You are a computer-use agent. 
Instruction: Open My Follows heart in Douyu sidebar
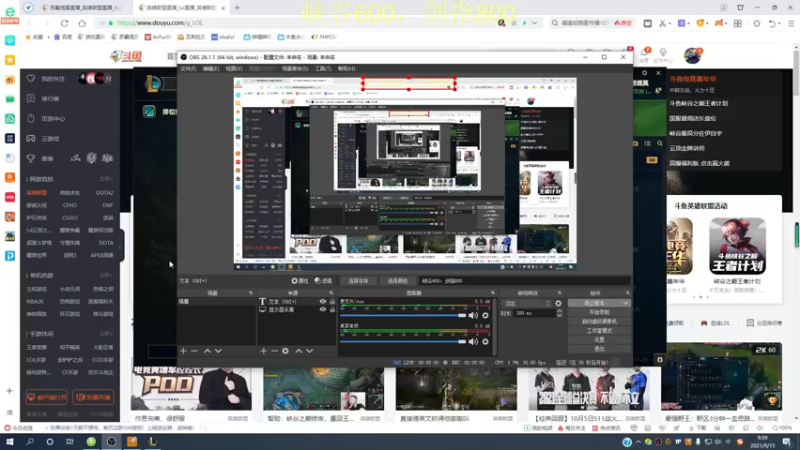coord(31,79)
